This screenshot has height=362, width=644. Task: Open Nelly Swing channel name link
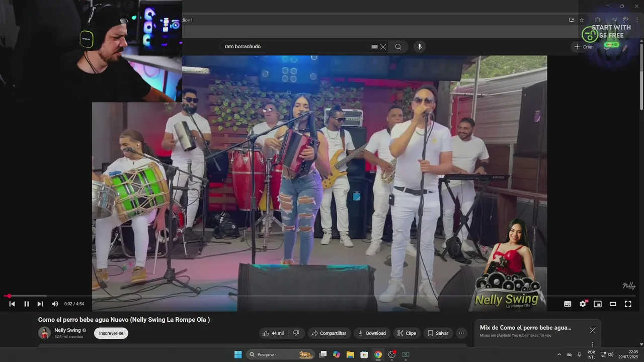click(x=67, y=330)
